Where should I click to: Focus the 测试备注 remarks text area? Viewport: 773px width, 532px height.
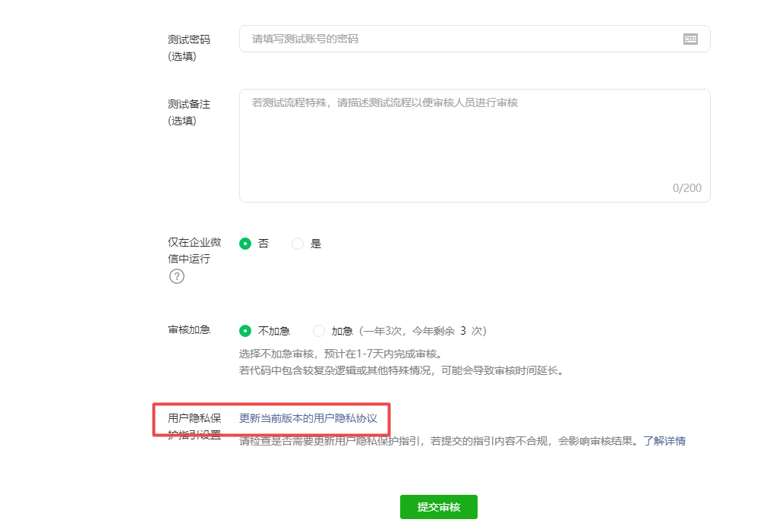click(x=475, y=145)
